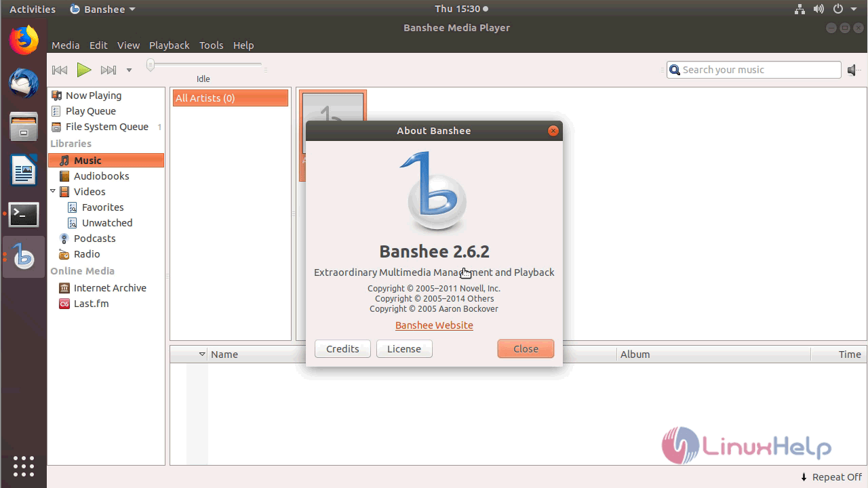Screen dimensions: 868x488
Task: Open the Next button dropdown arrow
Action: (x=129, y=70)
